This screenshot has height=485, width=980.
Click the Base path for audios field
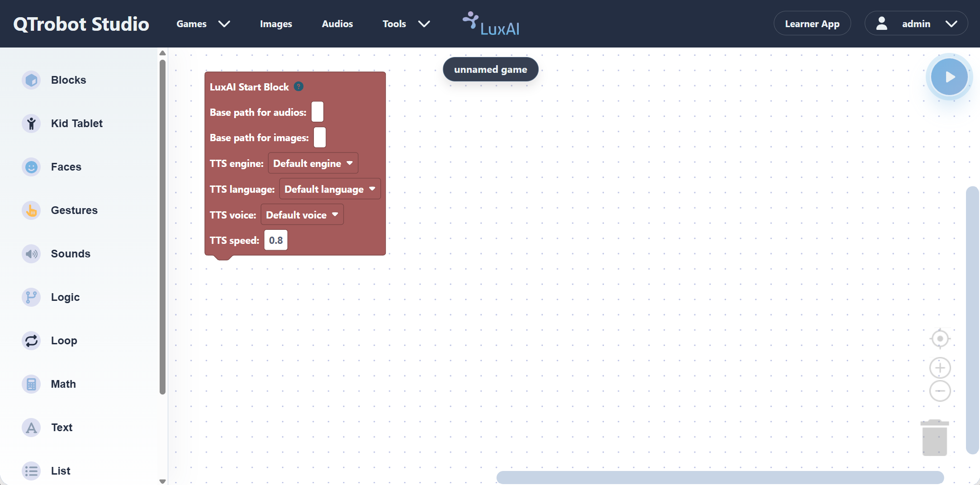(x=317, y=112)
